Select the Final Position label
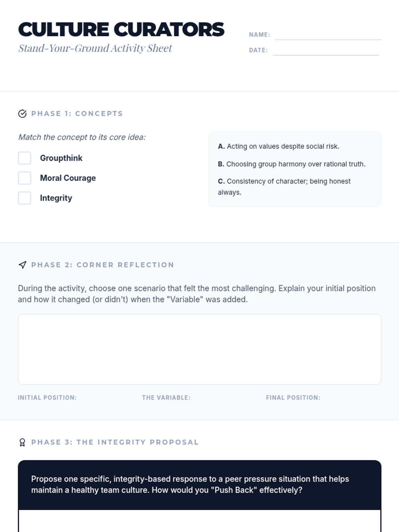 [293, 398]
